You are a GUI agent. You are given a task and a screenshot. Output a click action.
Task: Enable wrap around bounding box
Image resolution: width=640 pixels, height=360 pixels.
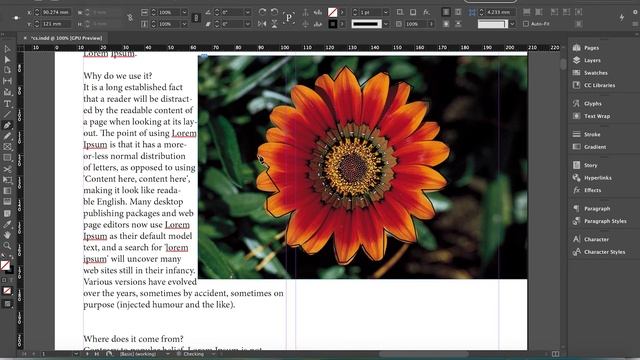click(458, 12)
